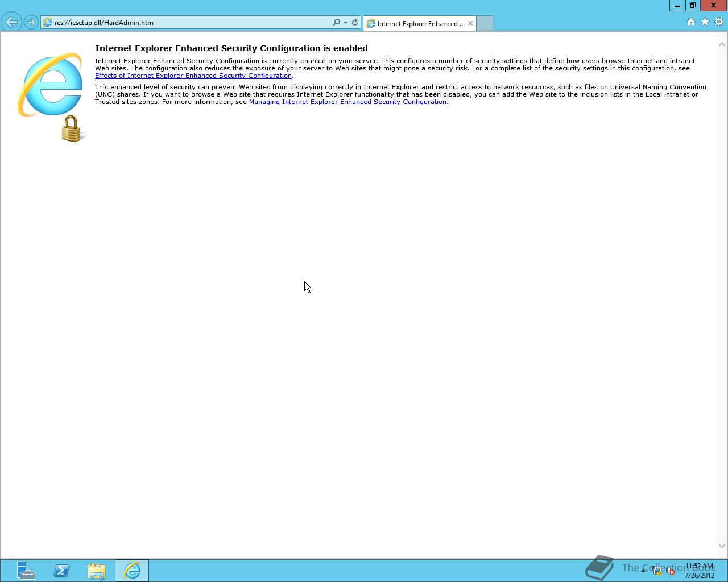Minimize the Internet Explorer window
The height and width of the screenshot is (582, 728).
coord(677,6)
